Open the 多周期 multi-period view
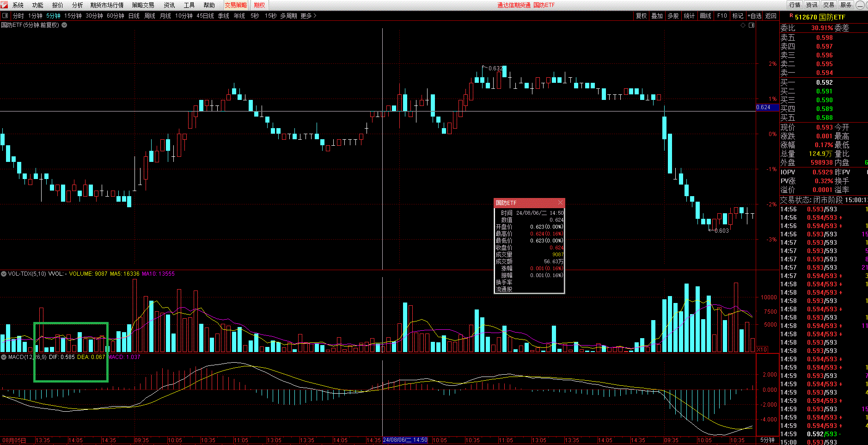Viewport: 868px width, 445px height. point(288,16)
